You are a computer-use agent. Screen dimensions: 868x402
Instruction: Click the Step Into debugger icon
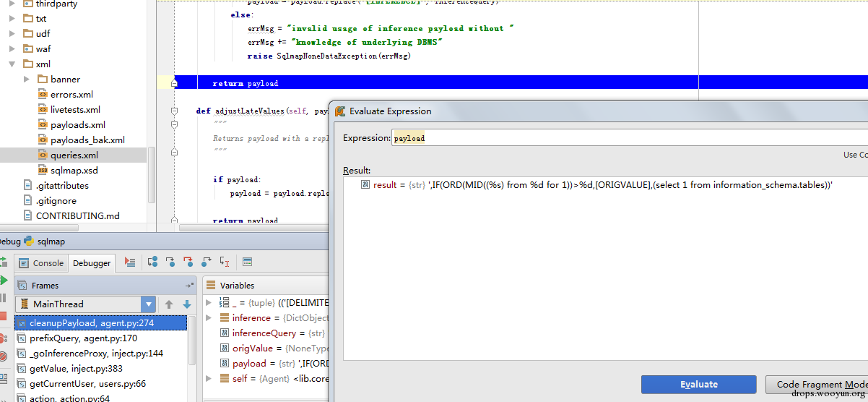[x=170, y=262]
